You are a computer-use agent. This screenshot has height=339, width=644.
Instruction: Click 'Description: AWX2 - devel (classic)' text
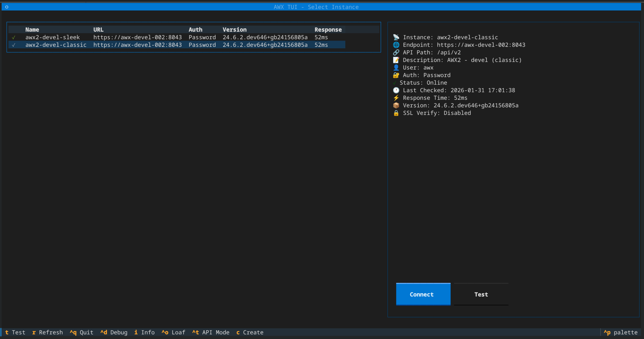[462, 60]
